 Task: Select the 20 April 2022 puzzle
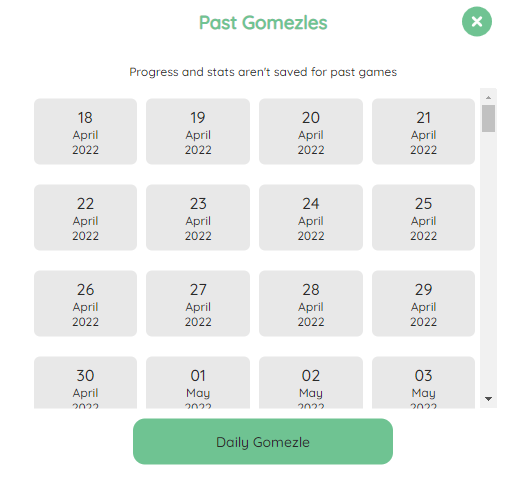pyautogui.click(x=311, y=131)
